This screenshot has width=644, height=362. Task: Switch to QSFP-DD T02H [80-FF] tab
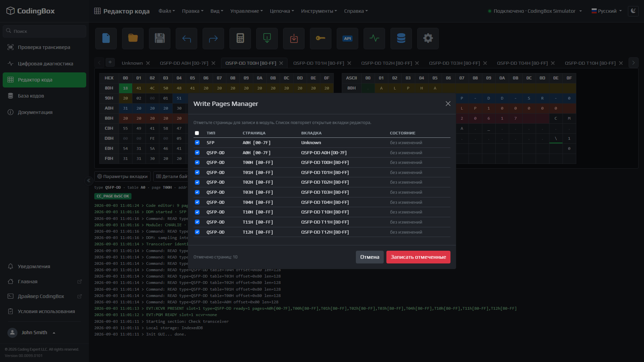click(386, 63)
